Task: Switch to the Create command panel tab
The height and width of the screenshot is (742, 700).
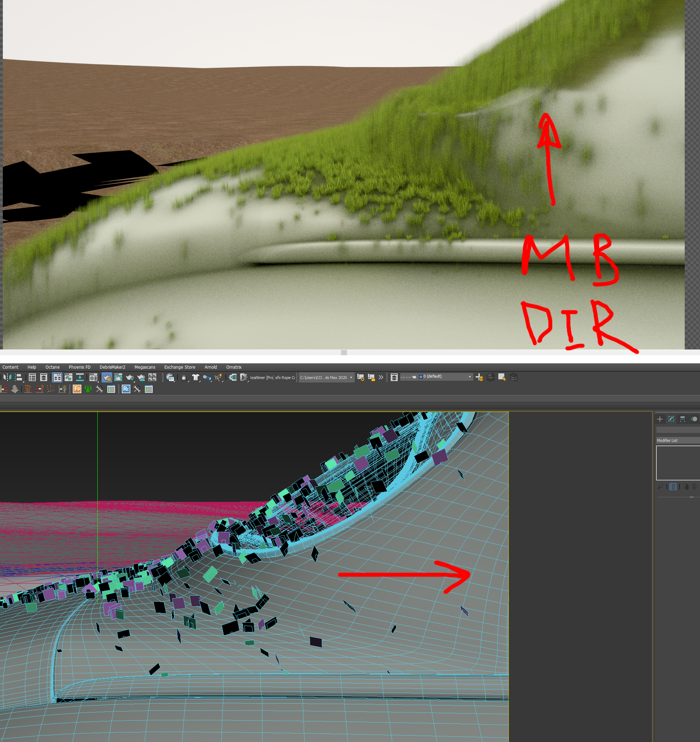Action: (660, 419)
